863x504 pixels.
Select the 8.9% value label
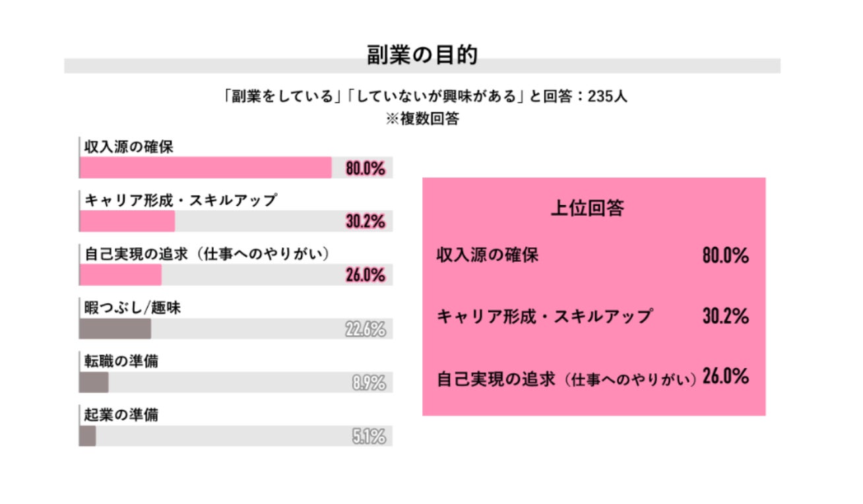point(369,383)
